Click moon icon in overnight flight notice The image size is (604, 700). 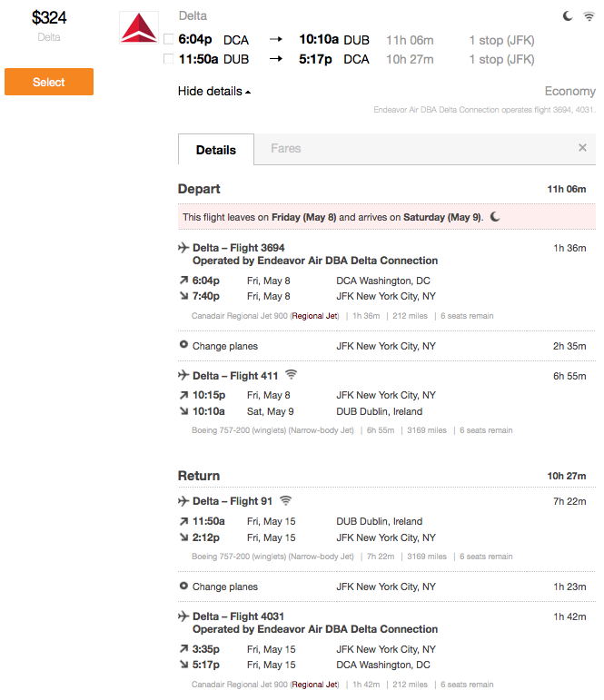[495, 216]
